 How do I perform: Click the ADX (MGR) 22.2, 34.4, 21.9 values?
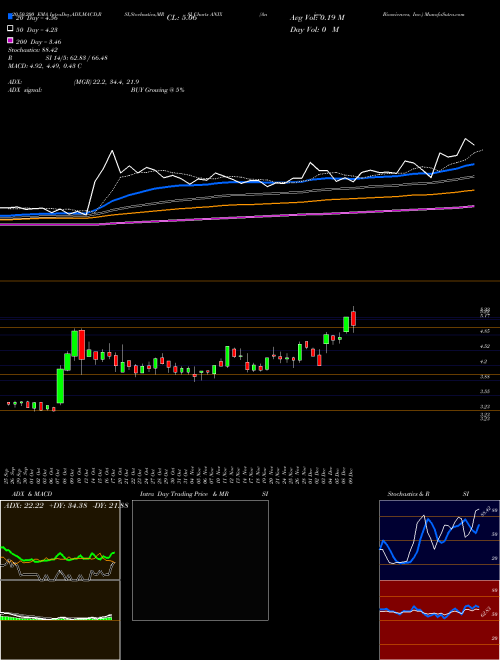click(106, 82)
